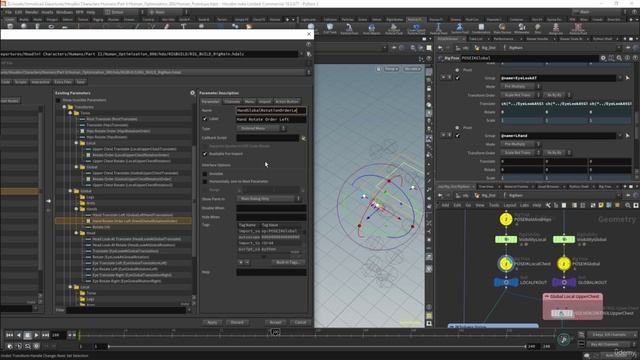Open Show Parm In dropdown
Viewport: 640px width, 360px height.
coord(268,199)
